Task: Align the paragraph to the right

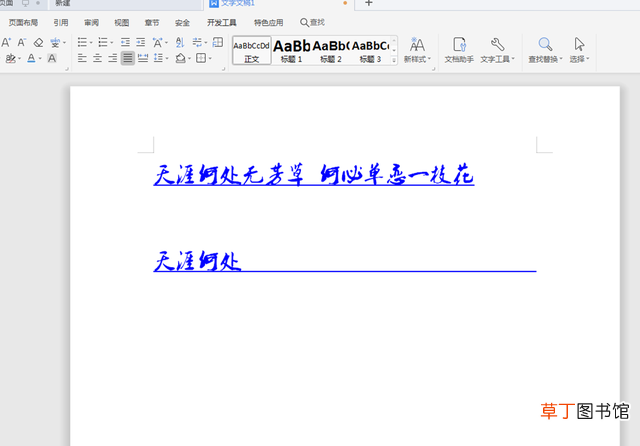Action: 113,58
